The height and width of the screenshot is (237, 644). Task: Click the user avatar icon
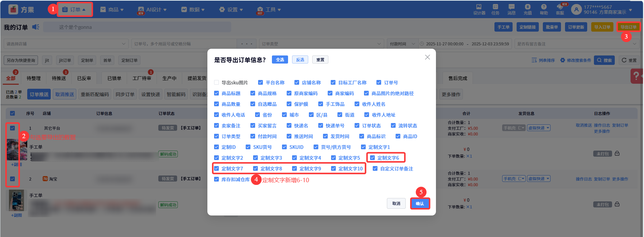coord(576,9)
